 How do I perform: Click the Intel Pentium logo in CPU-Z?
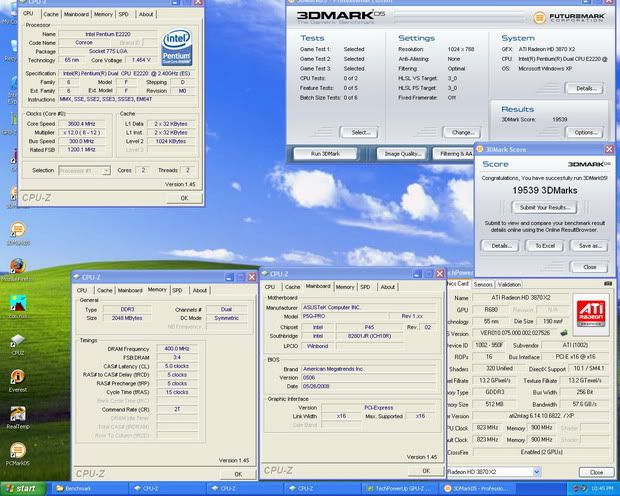tap(176, 47)
